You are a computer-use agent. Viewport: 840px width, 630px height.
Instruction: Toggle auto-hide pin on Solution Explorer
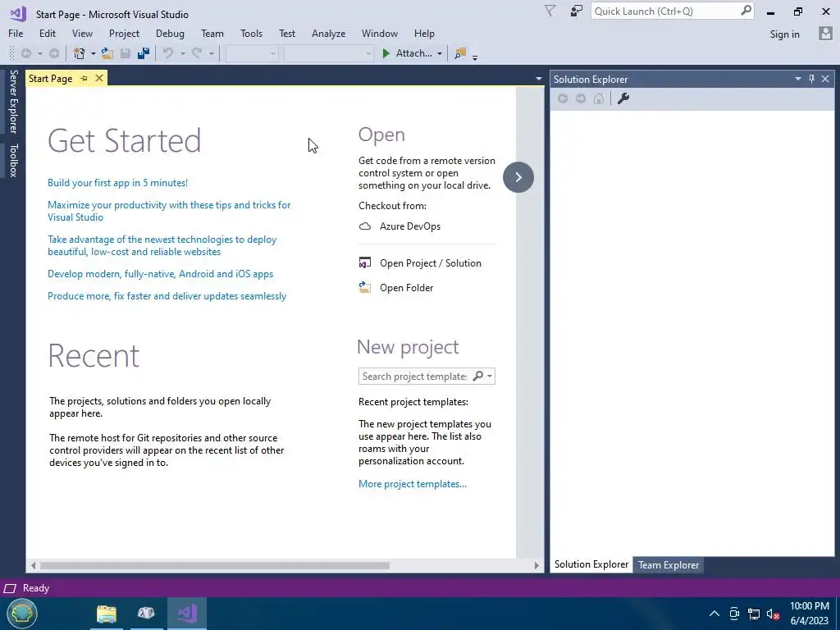pyautogui.click(x=811, y=79)
